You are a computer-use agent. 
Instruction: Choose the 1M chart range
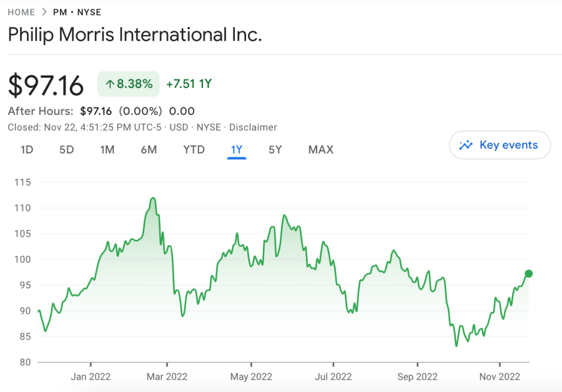[107, 150]
